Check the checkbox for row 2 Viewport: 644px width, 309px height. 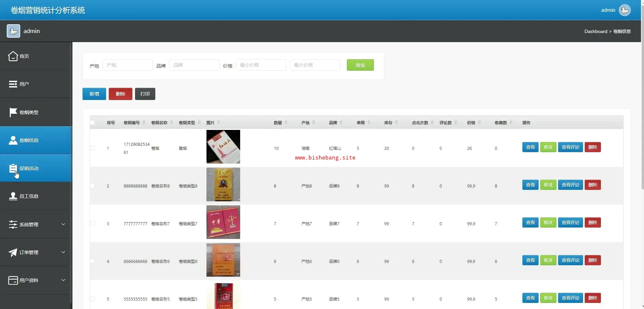92,186
